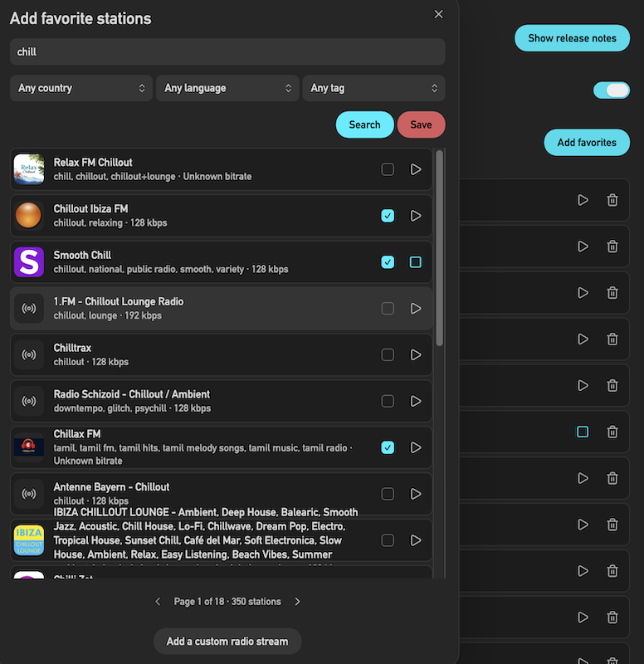Play 1.FM - Chillout Lounge Radio preview

point(415,308)
